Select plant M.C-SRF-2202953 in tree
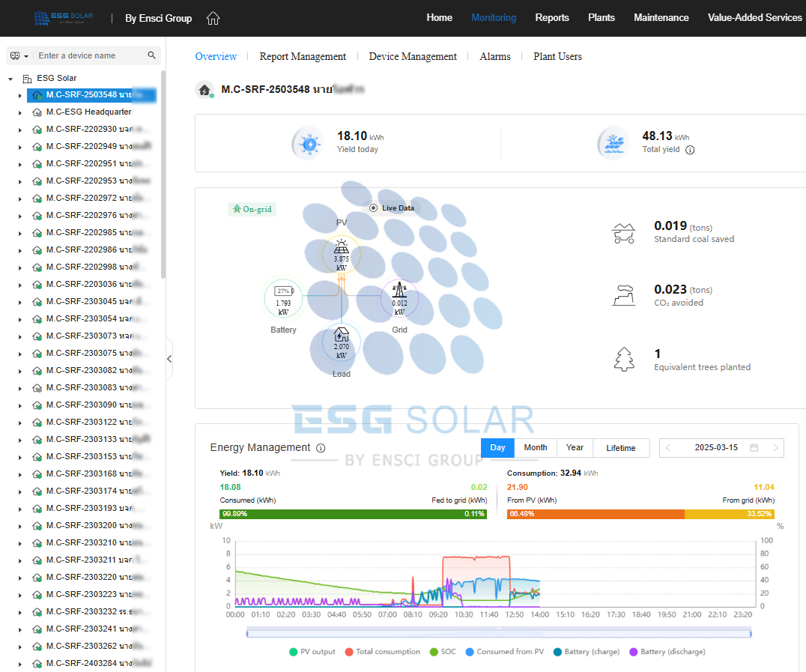Viewport: 806px width, 672px height. 97,181
